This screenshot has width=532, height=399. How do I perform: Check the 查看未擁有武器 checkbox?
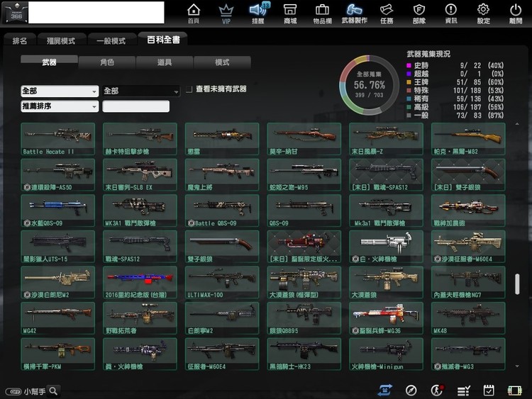189,89
